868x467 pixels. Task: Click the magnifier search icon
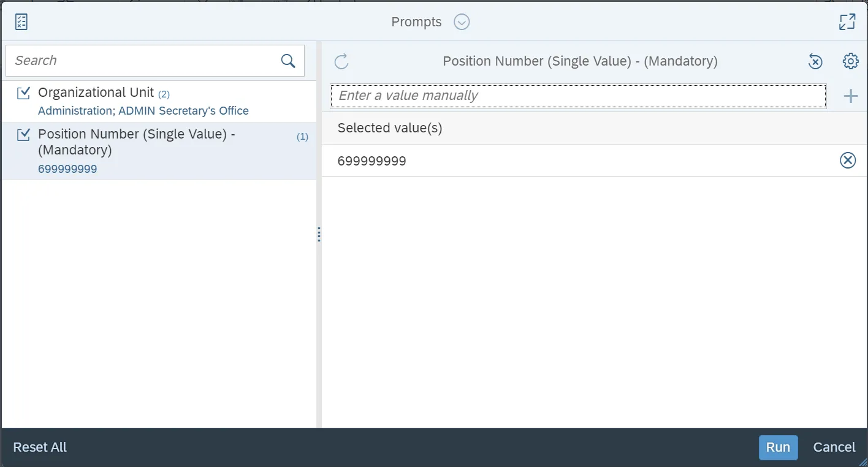288,61
